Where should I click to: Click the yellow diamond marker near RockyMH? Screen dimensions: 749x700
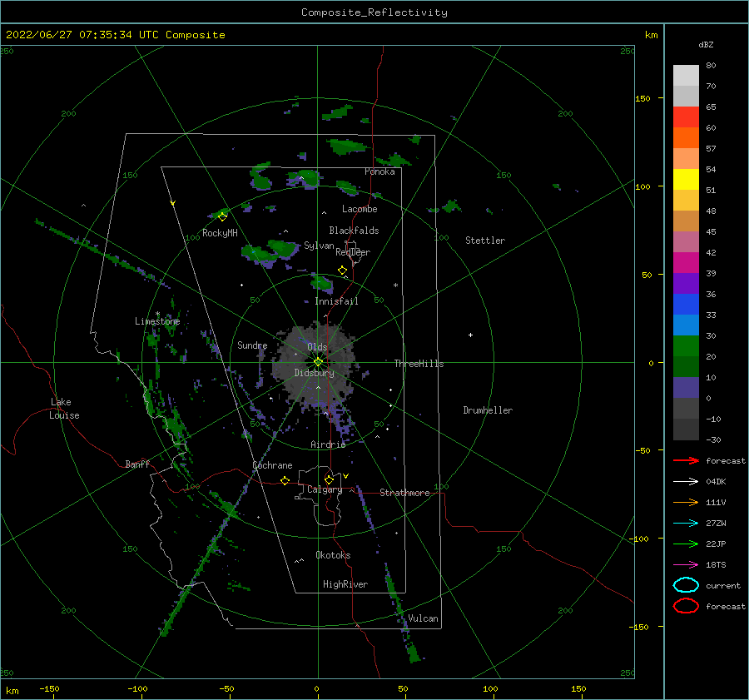click(222, 217)
